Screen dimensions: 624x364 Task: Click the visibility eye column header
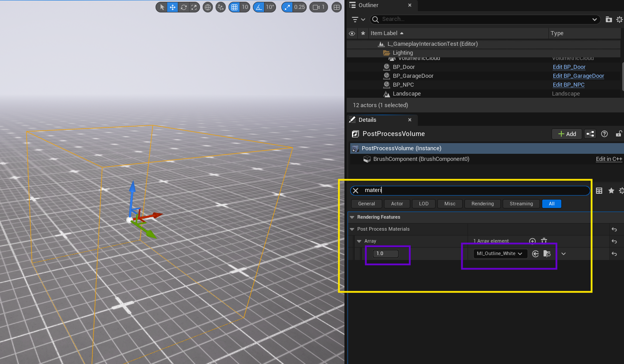click(352, 33)
